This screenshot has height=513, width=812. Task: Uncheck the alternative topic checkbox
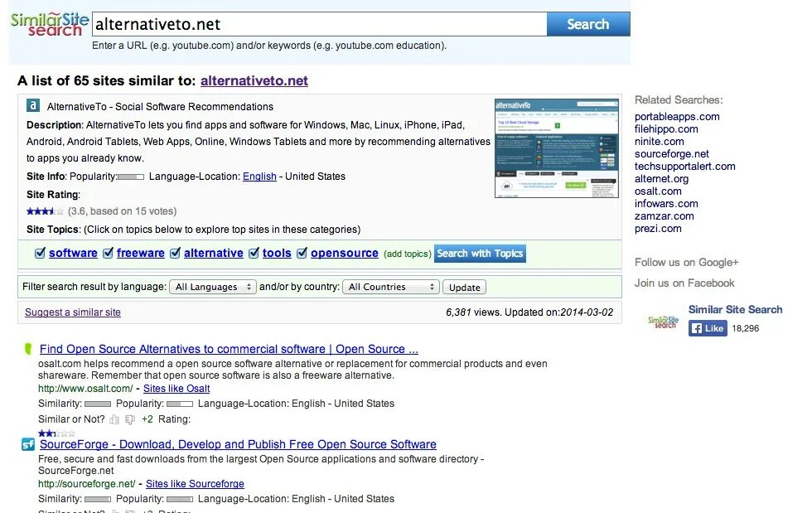175,253
